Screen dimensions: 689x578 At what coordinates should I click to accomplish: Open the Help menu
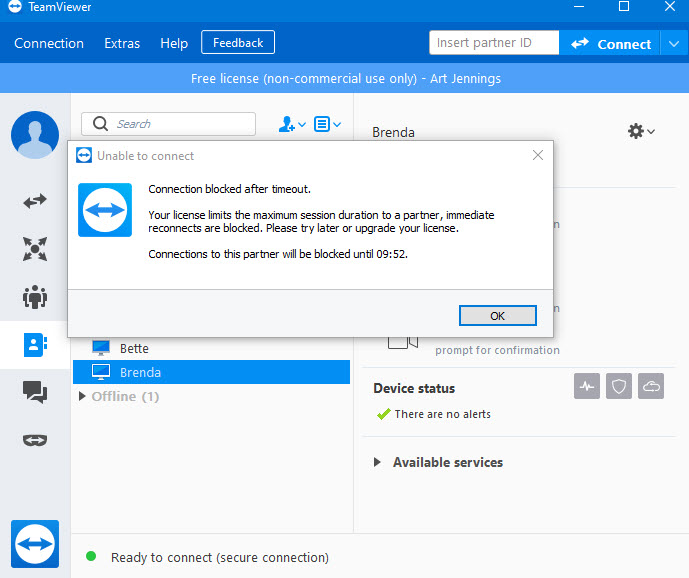pyautogui.click(x=174, y=43)
